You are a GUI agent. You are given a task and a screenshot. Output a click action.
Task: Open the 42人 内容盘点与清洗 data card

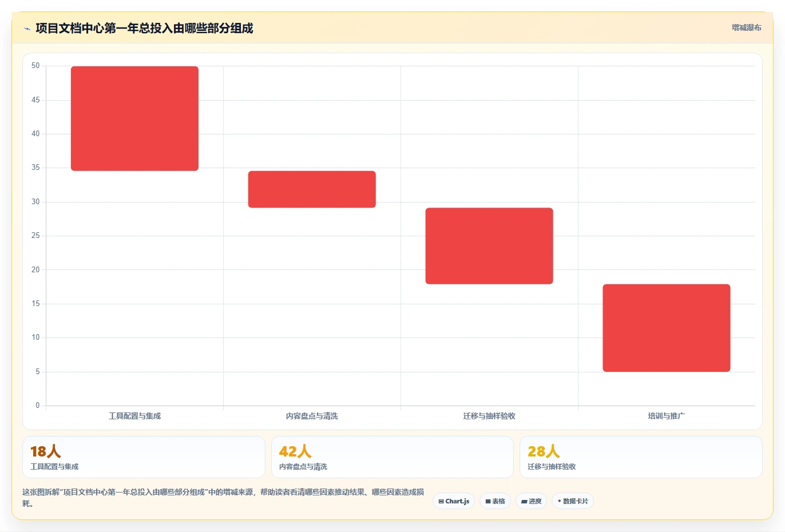tap(392, 457)
